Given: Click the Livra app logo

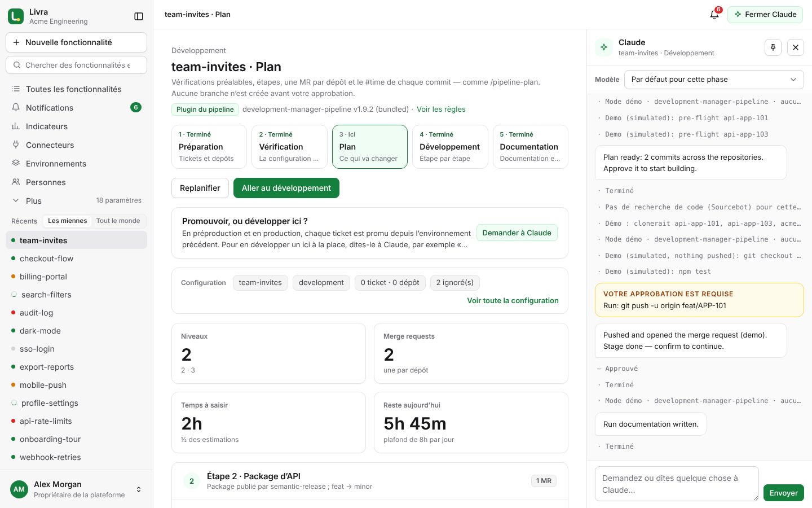Looking at the screenshot, I should click(16, 16).
